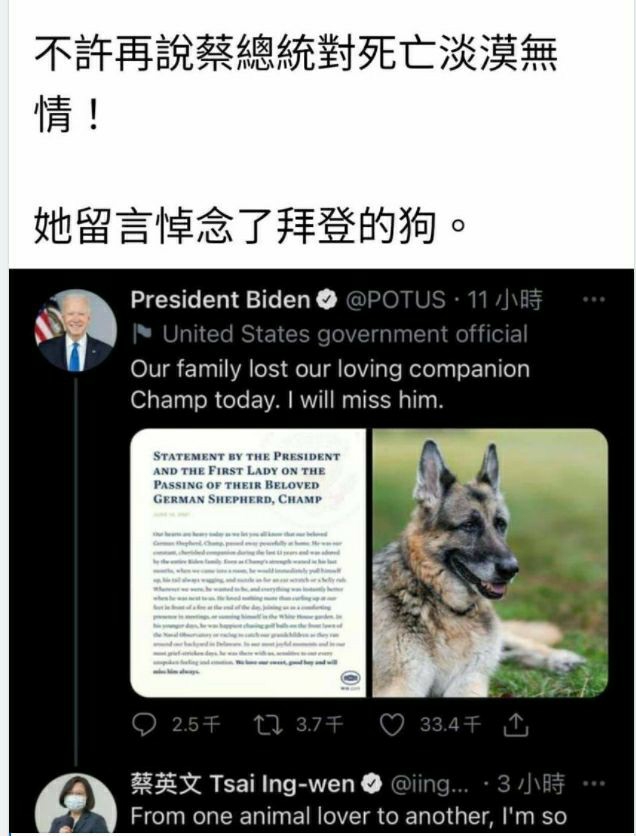Open the White House statement image

click(248, 562)
